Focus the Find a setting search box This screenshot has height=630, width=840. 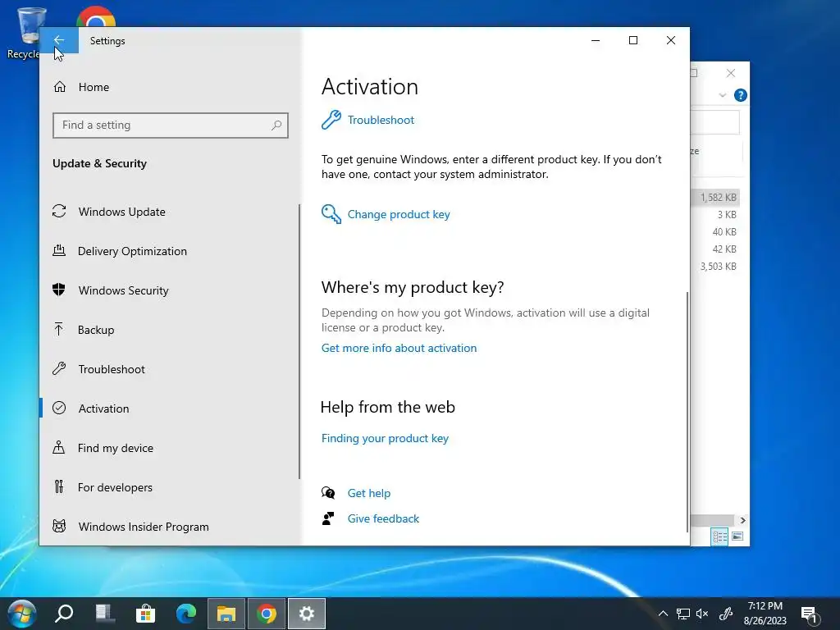(171, 126)
